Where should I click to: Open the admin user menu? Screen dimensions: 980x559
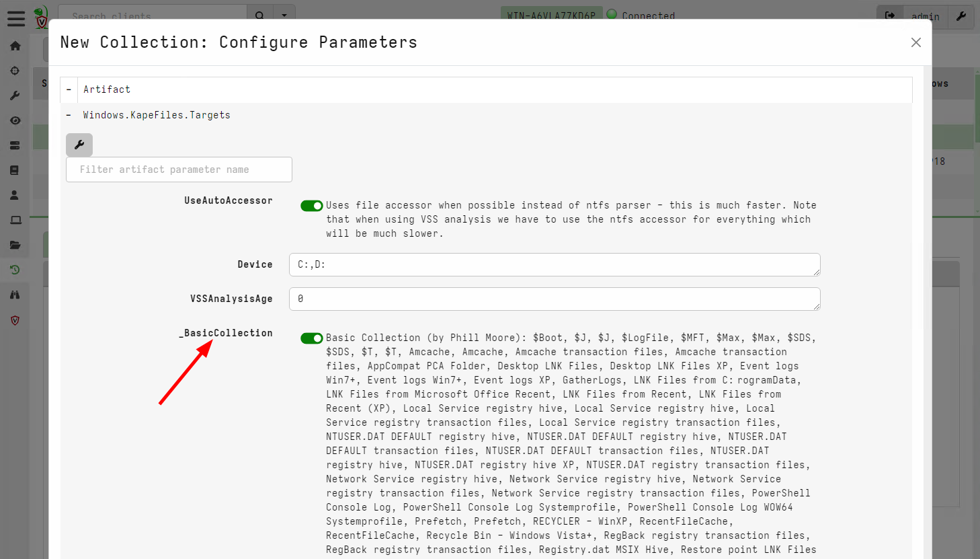click(x=925, y=17)
